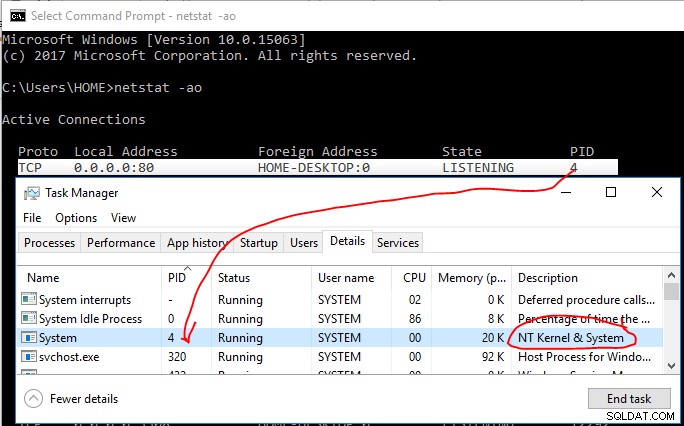
Task: Click the Task Manager title bar icon
Action: 31,193
